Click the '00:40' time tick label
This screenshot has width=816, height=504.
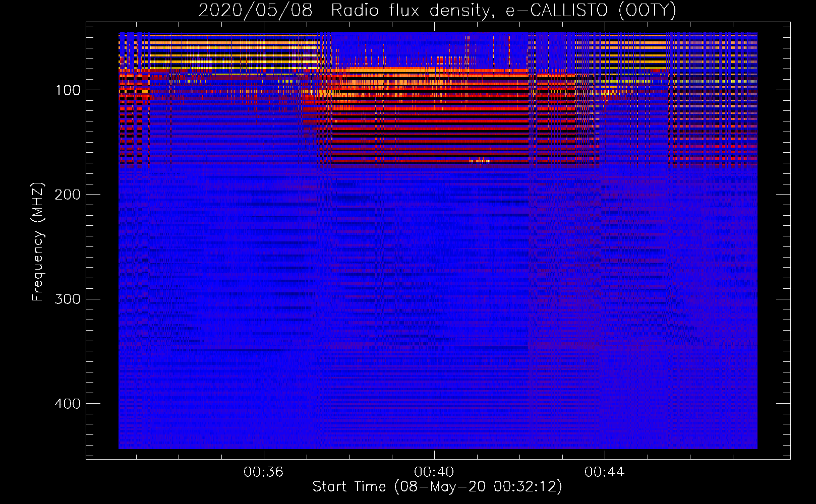[x=434, y=472]
